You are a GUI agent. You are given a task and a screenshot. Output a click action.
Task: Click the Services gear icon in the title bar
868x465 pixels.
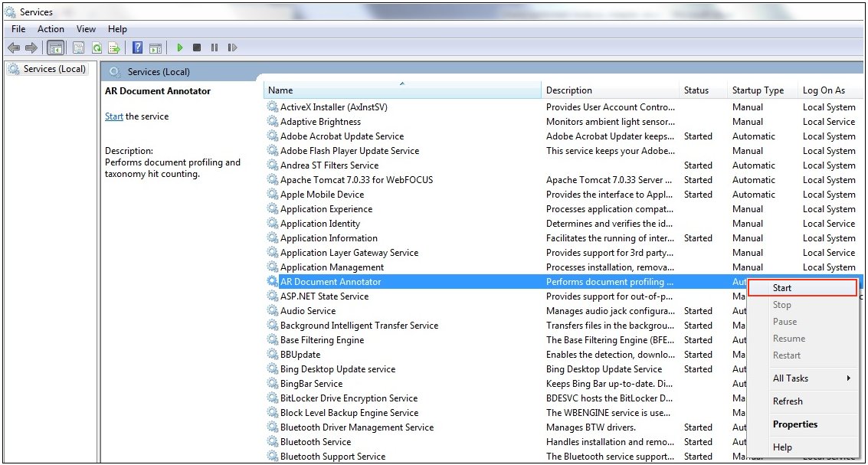click(11, 11)
